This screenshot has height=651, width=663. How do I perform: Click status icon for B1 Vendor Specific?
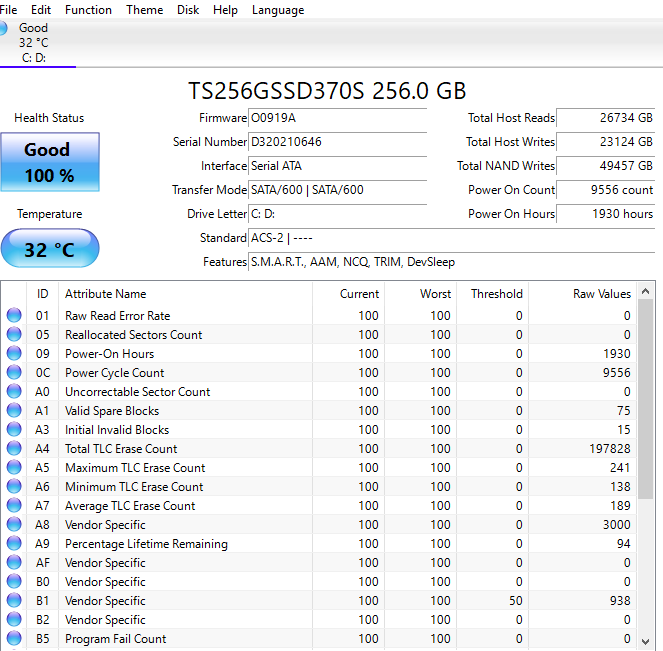coord(14,601)
